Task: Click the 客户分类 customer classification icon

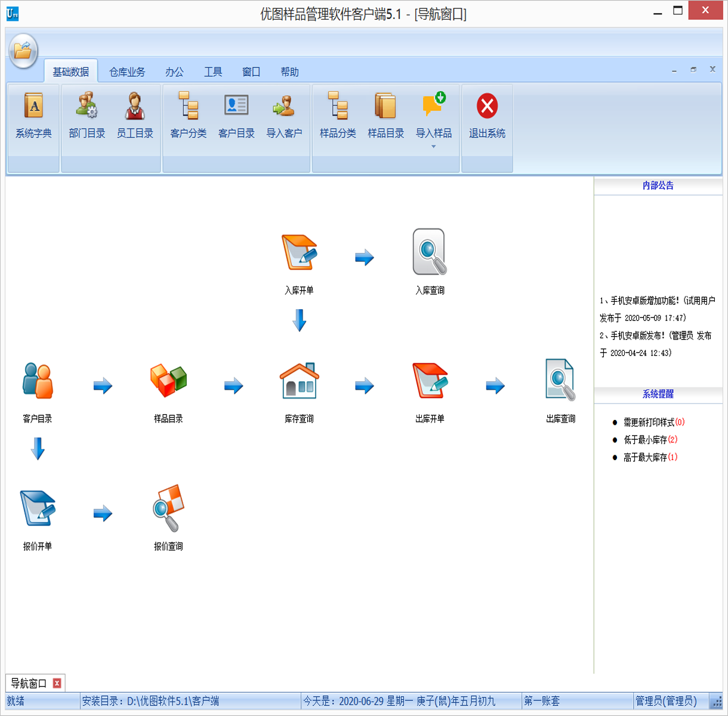Action: pos(188,113)
